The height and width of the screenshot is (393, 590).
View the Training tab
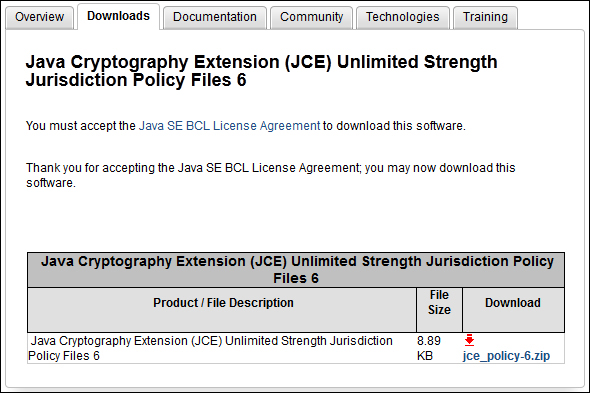tap(485, 17)
